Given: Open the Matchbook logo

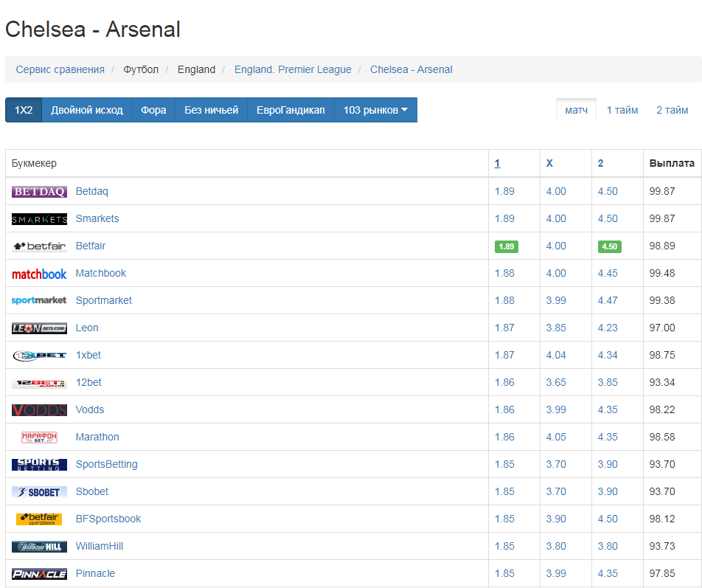Looking at the screenshot, I should point(39,274).
